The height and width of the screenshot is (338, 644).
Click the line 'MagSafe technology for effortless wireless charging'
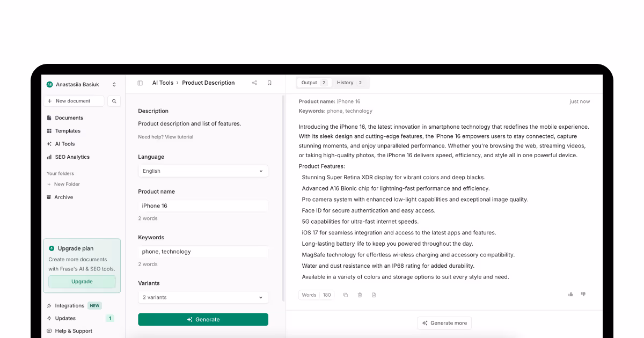coord(408,255)
